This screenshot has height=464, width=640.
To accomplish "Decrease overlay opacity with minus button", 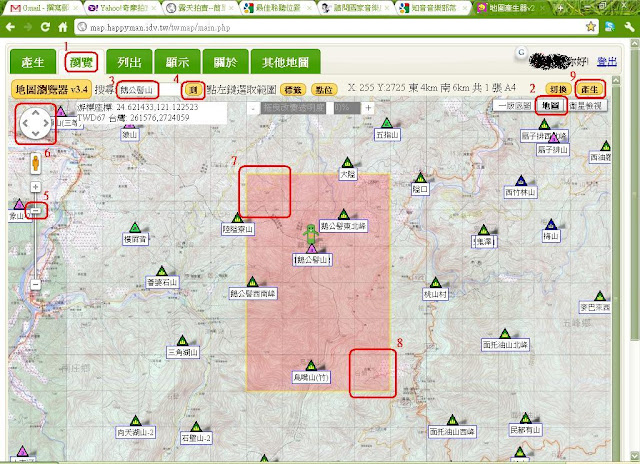I will click(253, 108).
